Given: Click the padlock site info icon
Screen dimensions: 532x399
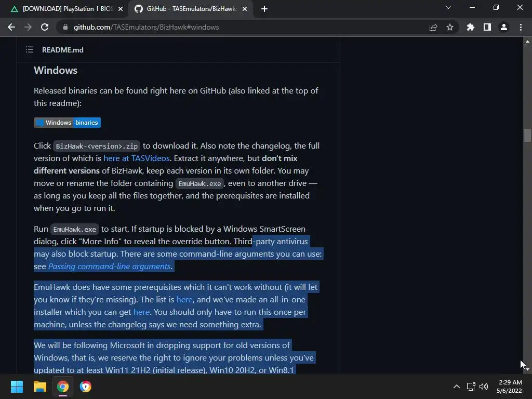Looking at the screenshot, I should [65, 27].
